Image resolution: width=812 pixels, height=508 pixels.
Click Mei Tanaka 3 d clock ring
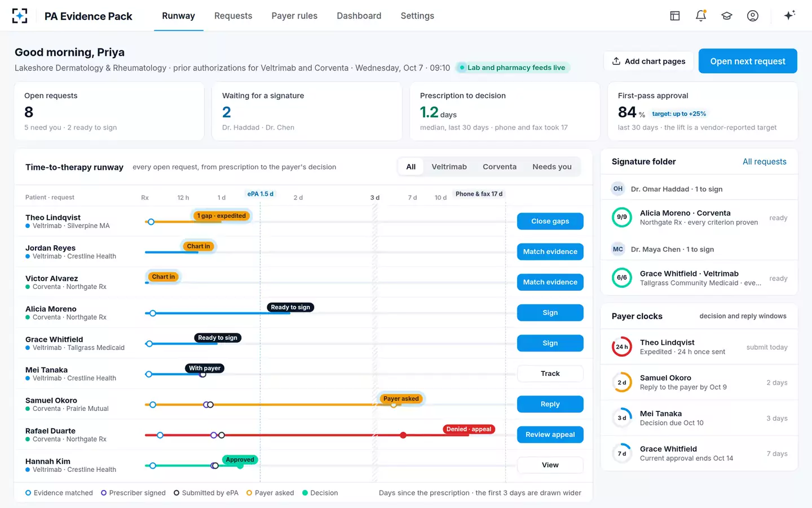coord(622,418)
